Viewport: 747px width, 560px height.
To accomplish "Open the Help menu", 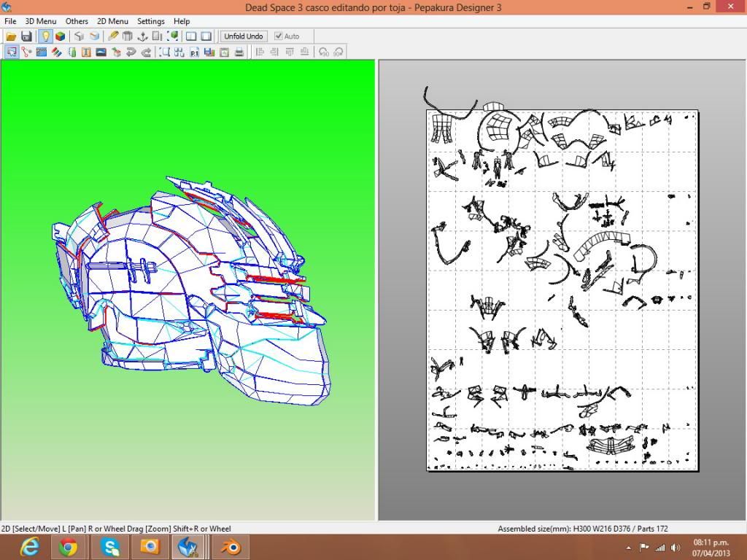I will pyautogui.click(x=182, y=21).
